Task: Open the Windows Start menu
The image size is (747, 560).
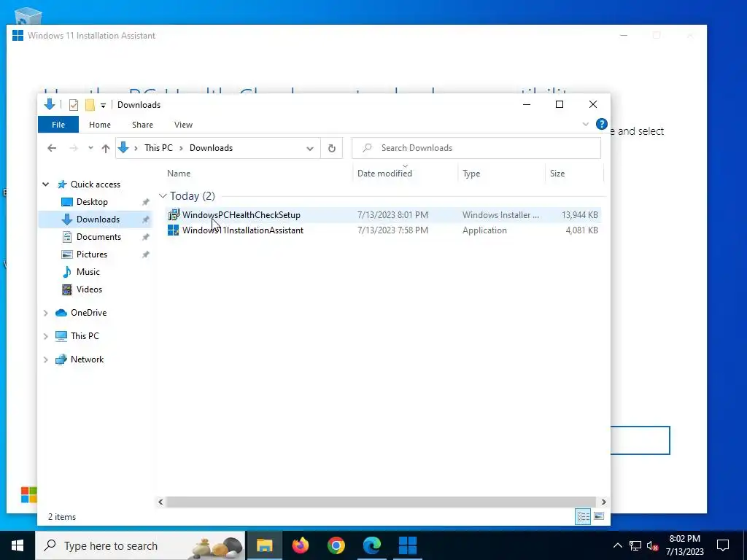Action: click(x=18, y=545)
